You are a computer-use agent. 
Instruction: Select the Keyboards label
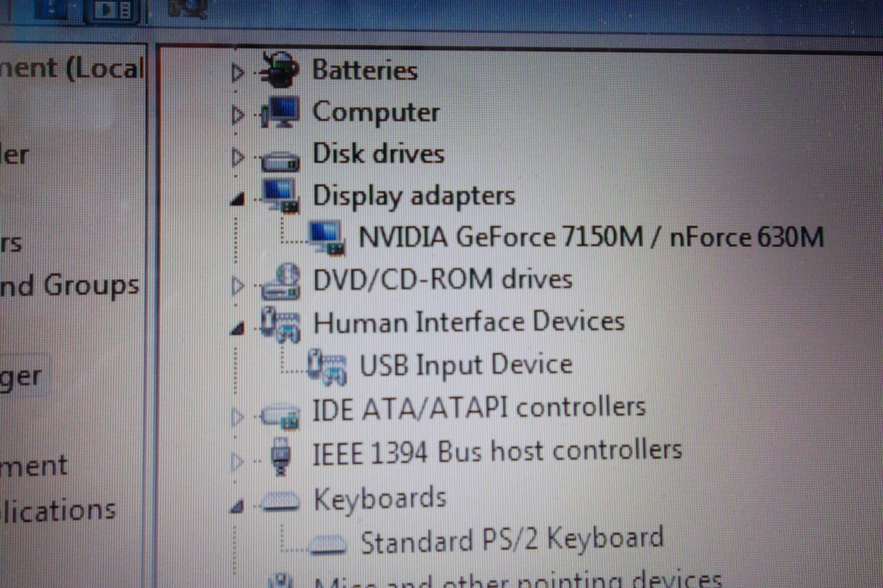pyautogui.click(x=380, y=499)
